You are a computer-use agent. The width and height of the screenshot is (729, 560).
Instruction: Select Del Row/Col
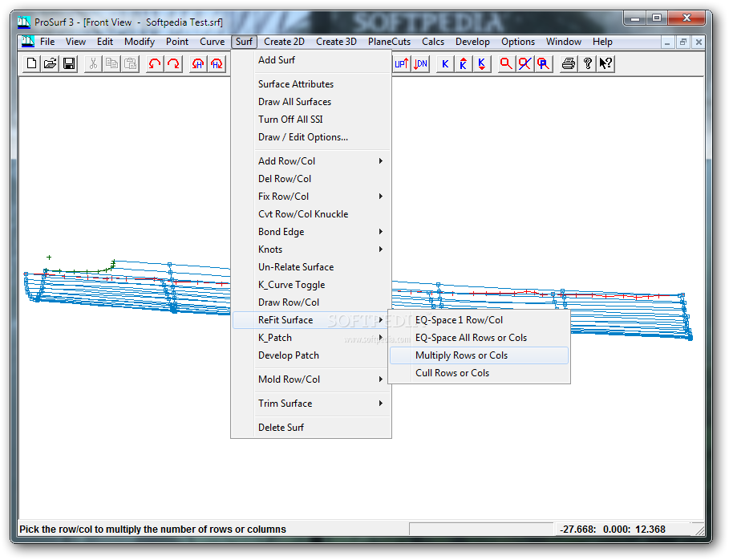311,179
